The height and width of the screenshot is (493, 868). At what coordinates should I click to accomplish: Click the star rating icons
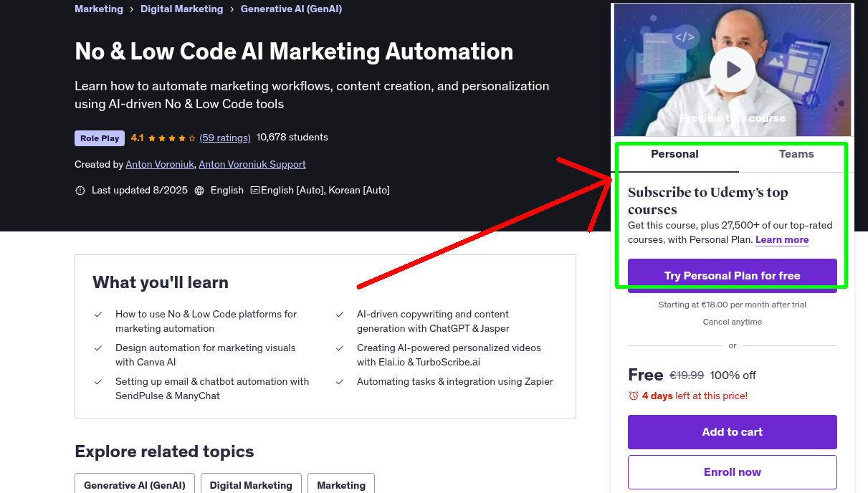pos(171,138)
